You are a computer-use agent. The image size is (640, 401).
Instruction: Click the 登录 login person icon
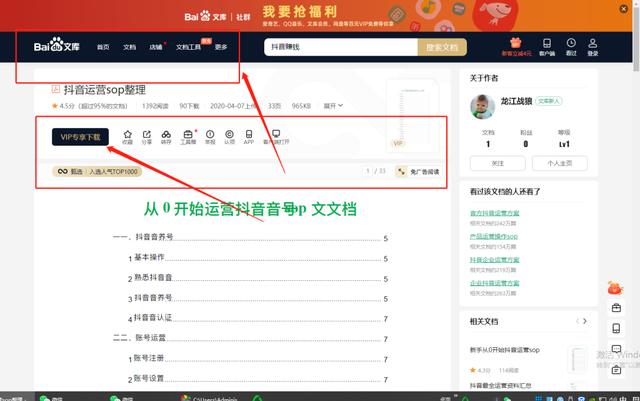tap(593, 47)
